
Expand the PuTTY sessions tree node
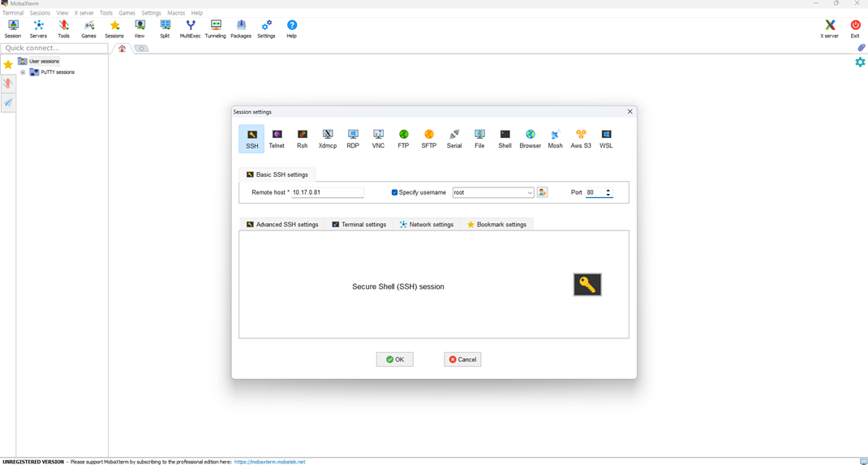click(23, 72)
